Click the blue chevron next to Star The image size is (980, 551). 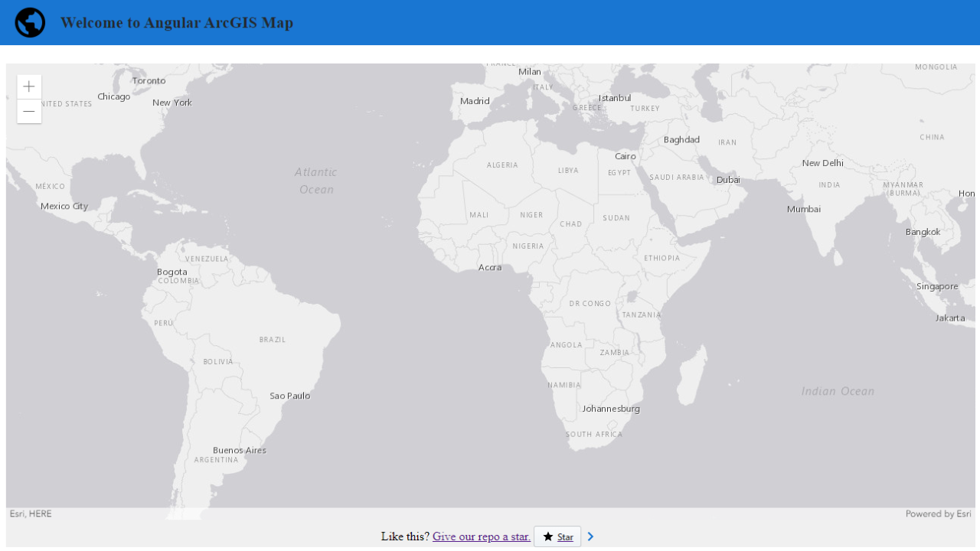(590, 537)
